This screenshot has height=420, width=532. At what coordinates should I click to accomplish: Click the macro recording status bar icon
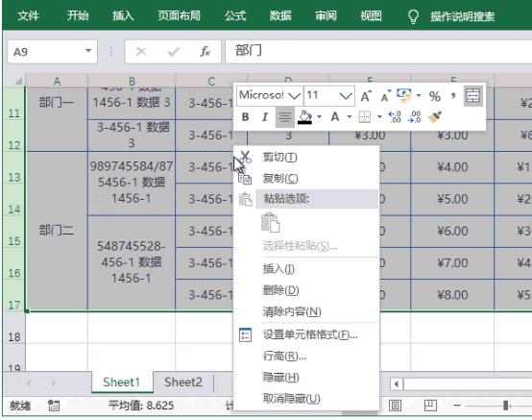pyautogui.click(x=54, y=406)
